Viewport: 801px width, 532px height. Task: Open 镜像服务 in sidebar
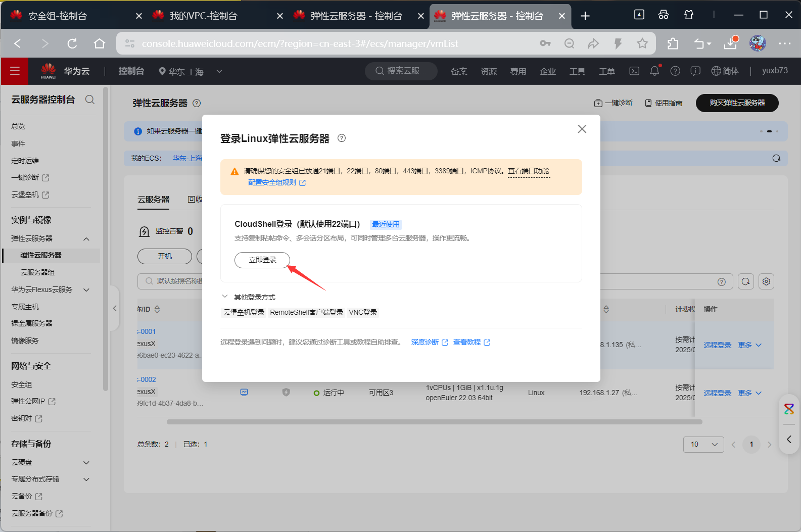25,341
